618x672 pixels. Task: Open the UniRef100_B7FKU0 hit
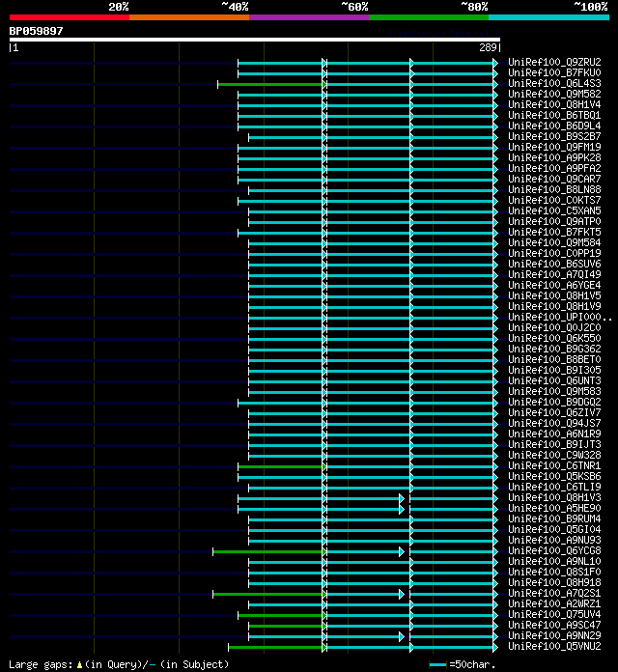(x=554, y=72)
